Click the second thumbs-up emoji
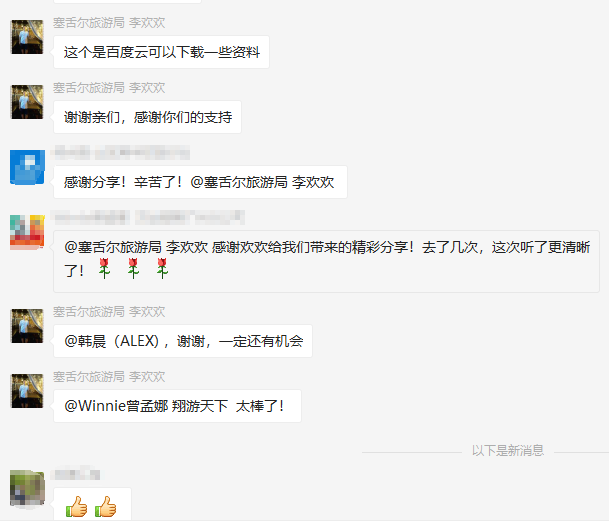The height and width of the screenshot is (523, 609). click(106, 506)
